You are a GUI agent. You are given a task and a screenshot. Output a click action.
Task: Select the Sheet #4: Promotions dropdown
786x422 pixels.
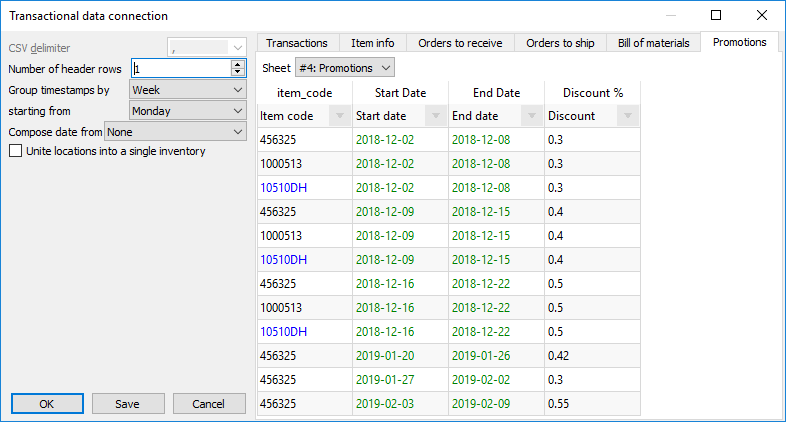(344, 68)
